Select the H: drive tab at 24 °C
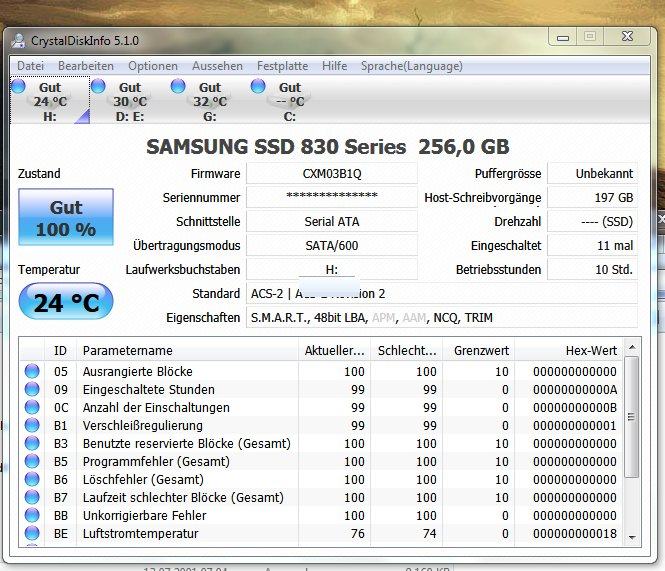The width and height of the screenshot is (665, 571). [x=50, y=101]
